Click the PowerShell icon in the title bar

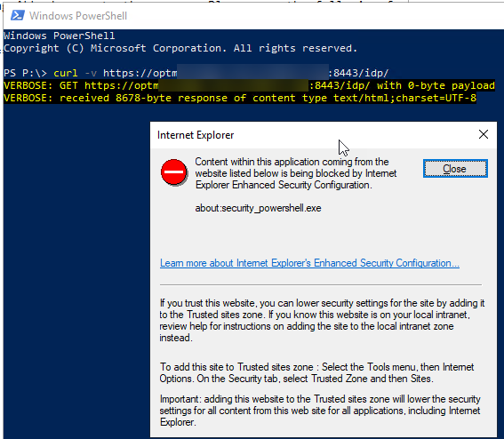18,15
